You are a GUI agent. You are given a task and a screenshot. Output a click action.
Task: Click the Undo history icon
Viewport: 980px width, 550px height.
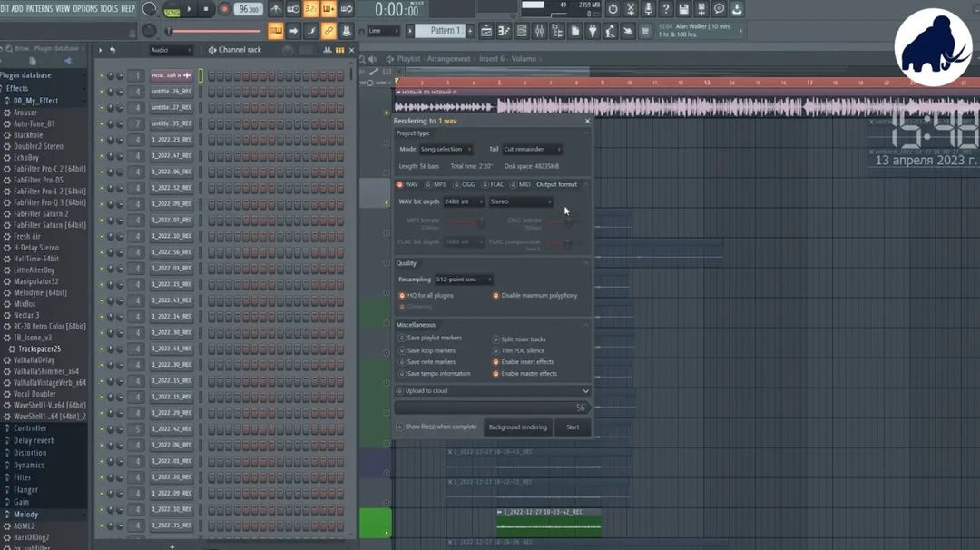click(612, 9)
